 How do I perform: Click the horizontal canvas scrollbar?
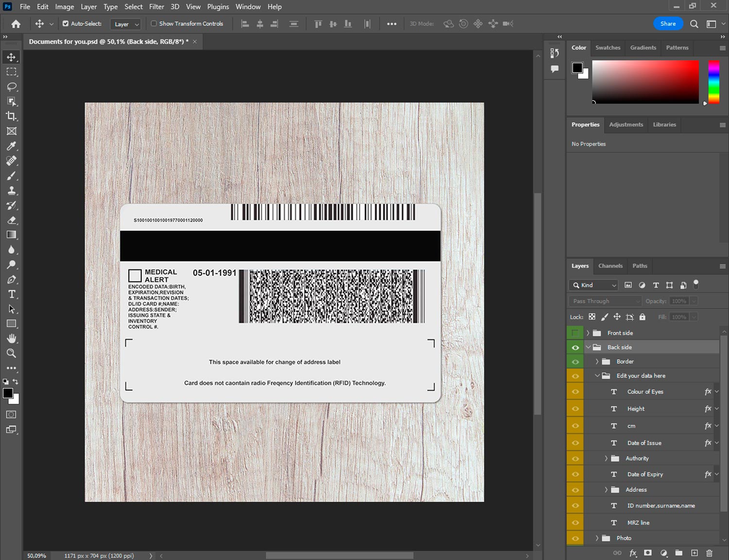point(339,556)
